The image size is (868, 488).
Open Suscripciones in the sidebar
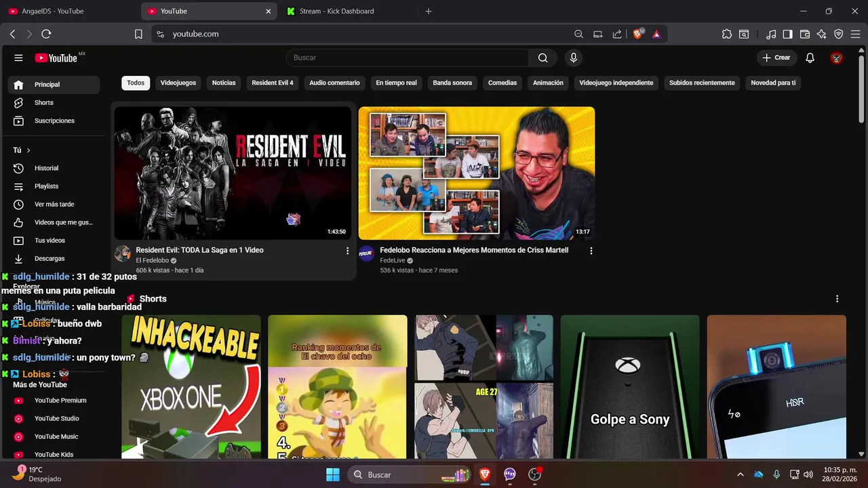pyautogui.click(x=54, y=121)
